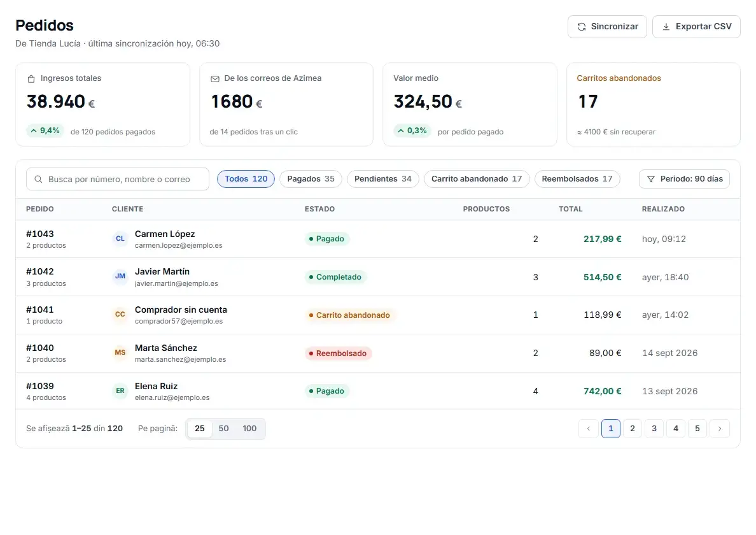Click the Valor medio card title
This screenshot has width=756, height=535.
click(416, 78)
